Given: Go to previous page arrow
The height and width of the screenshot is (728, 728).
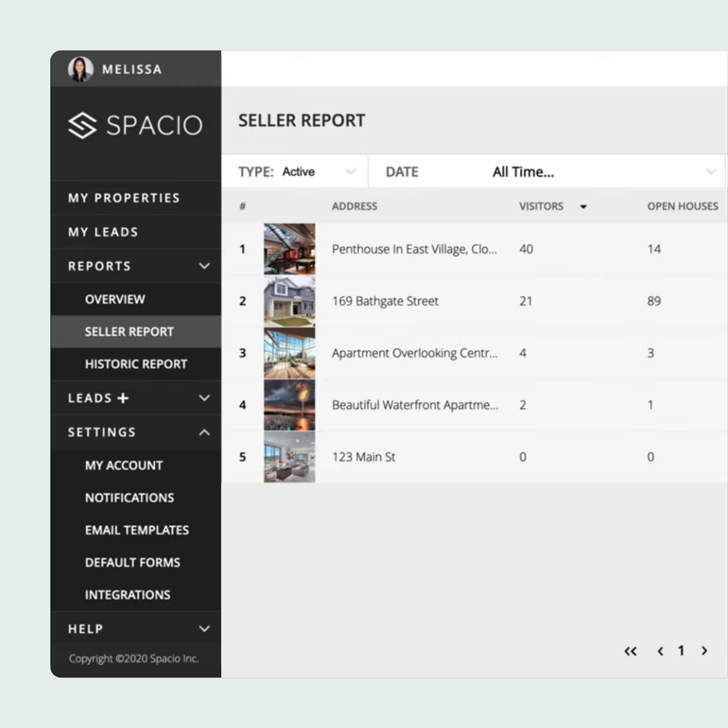Looking at the screenshot, I should point(660,651).
